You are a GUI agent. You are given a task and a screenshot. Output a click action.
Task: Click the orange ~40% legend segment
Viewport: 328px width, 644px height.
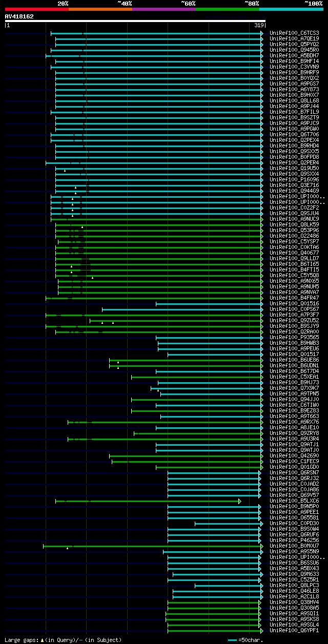pos(100,9)
